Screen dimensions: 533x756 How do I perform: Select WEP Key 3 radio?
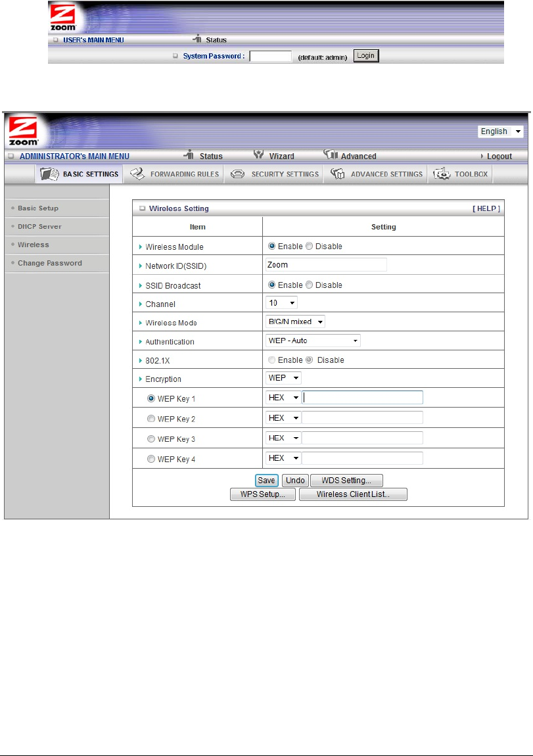(151, 439)
